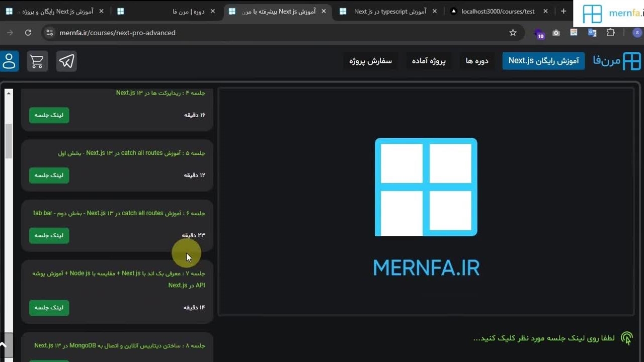This screenshot has height=362, width=644.
Task: Switch to the localhost:3000/courses/test tab
Action: point(498,11)
